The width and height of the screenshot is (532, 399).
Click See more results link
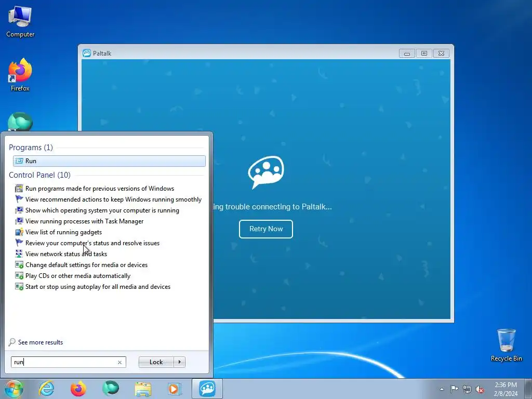(x=41, y=342)
